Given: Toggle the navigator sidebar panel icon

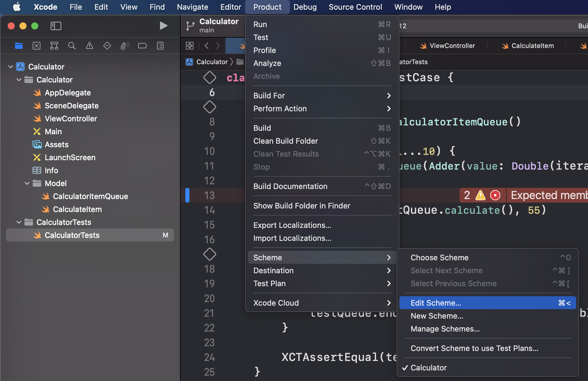Looking at the screenshot, I should (x=56, y=26).
